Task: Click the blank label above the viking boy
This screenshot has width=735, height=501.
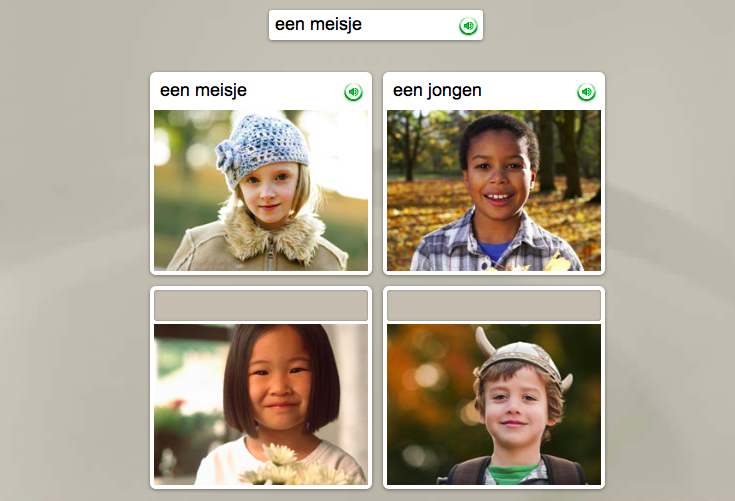Action: (494, 305)
